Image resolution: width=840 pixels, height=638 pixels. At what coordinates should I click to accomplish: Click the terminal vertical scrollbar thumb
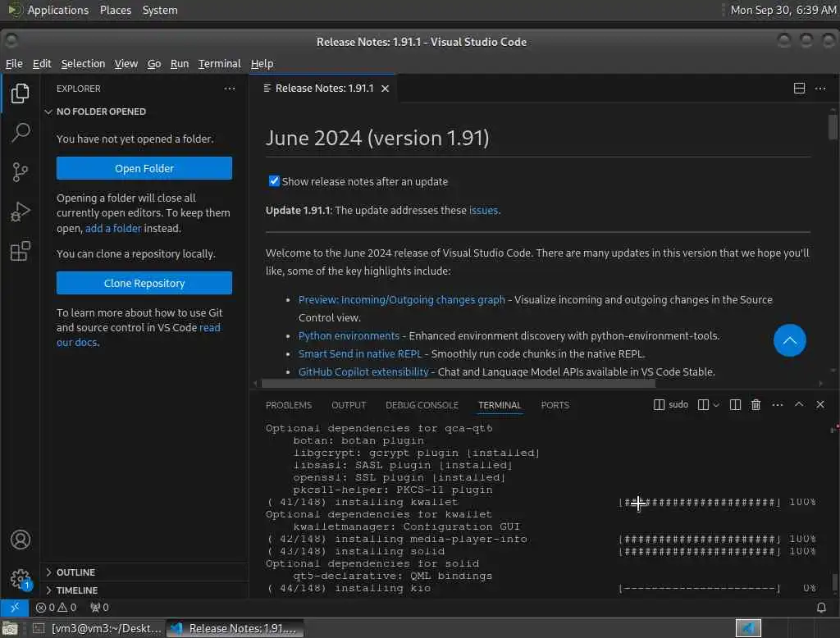tap(834, 583)
